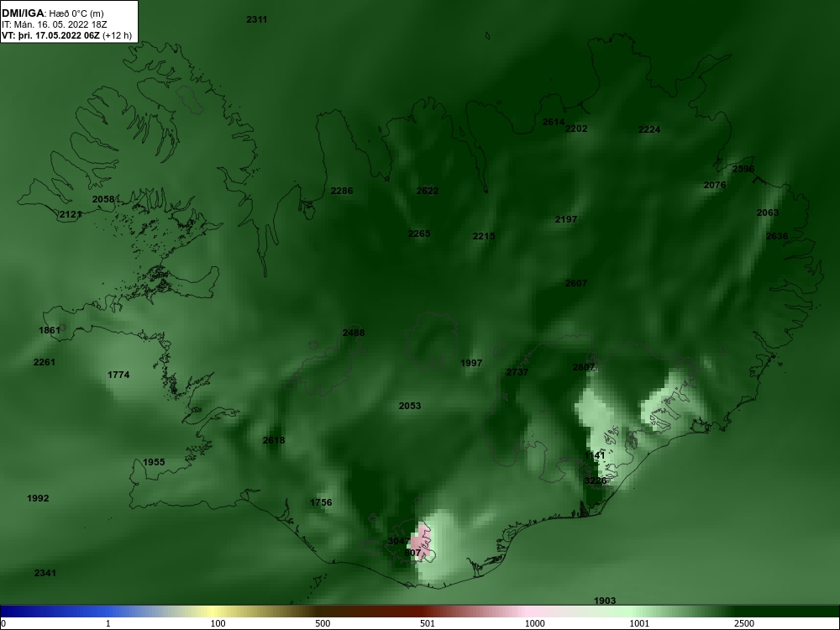Click the legend label 100
840x630 pixels.
(218, 623)
